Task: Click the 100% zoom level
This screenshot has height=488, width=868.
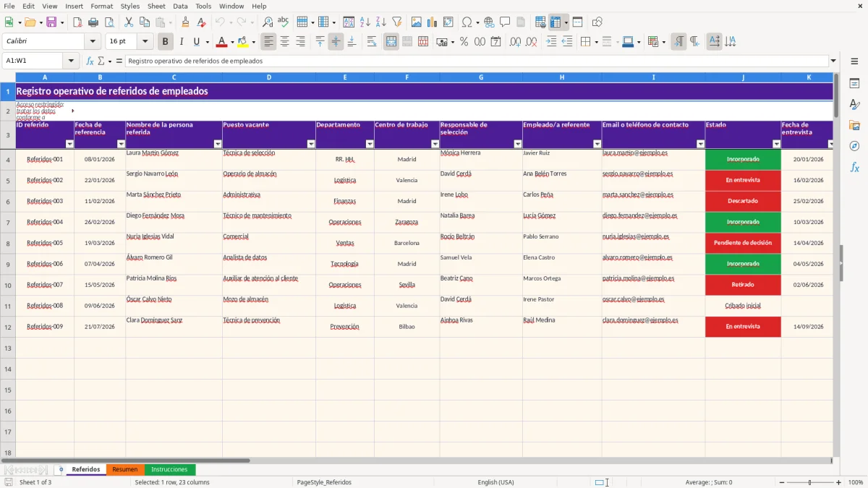Action: point(856,482)
